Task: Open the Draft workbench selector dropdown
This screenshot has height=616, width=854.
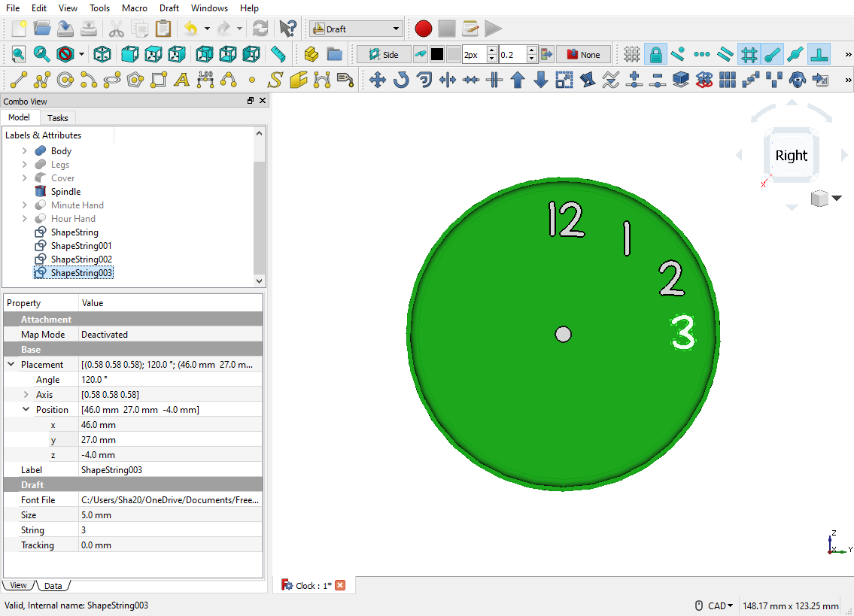Action: tap(356, 29)
